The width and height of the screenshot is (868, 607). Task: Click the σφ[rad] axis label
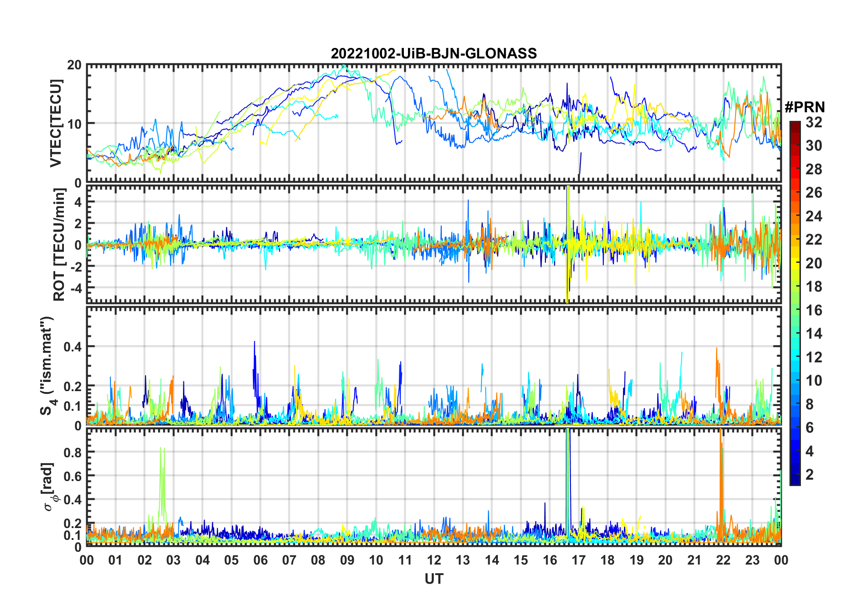[x=48, y=487]
